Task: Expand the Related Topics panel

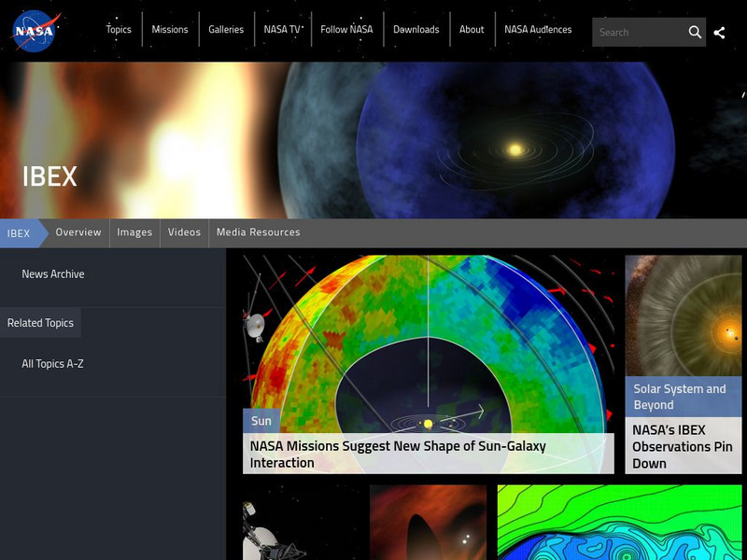Action: click(x=41, y=321)
